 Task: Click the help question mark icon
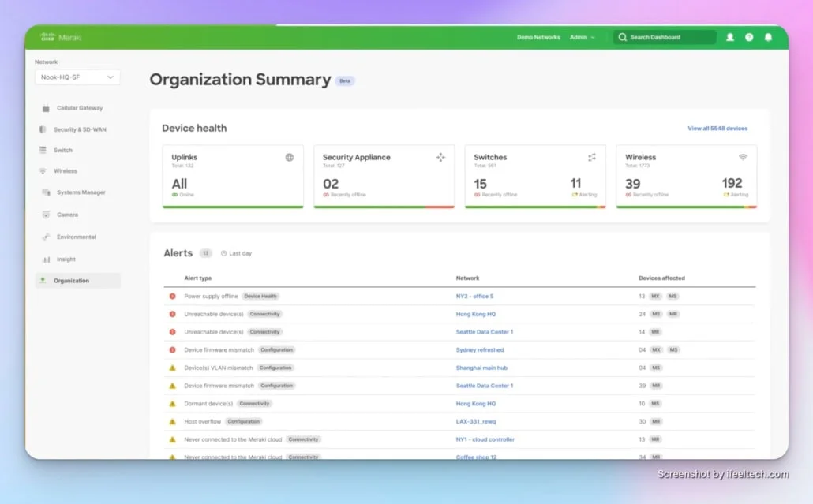748,37
